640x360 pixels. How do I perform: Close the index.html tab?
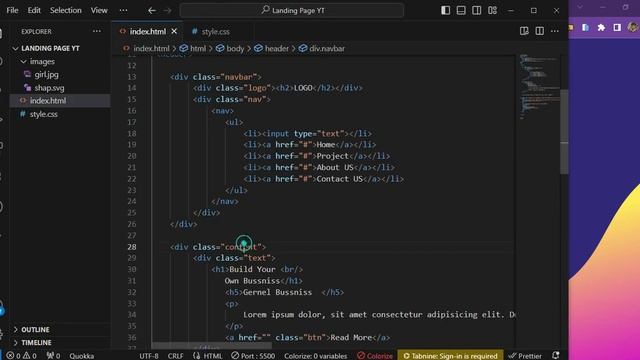click(x=174, y=31)
